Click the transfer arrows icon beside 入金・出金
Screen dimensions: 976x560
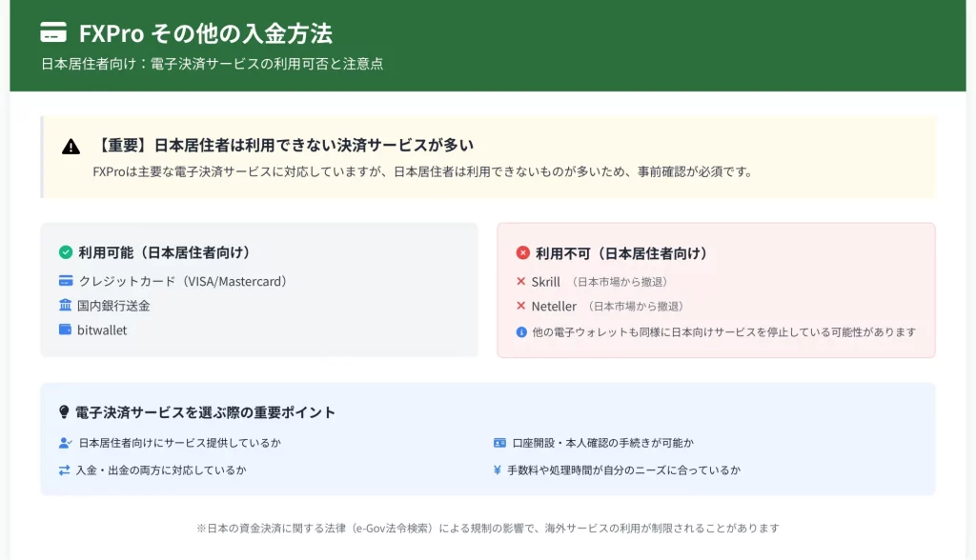(x=64, y=470)
